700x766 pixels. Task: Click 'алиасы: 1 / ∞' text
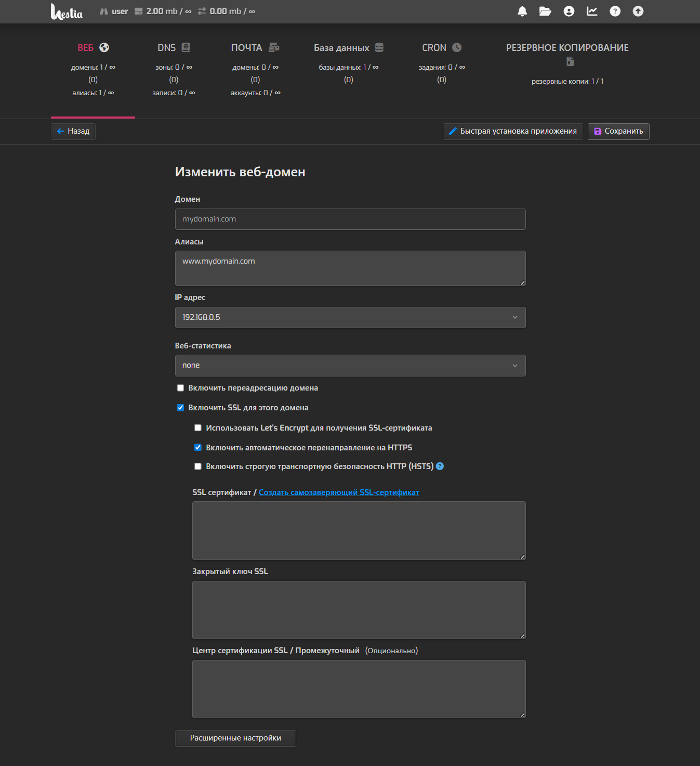pos(93,93)
